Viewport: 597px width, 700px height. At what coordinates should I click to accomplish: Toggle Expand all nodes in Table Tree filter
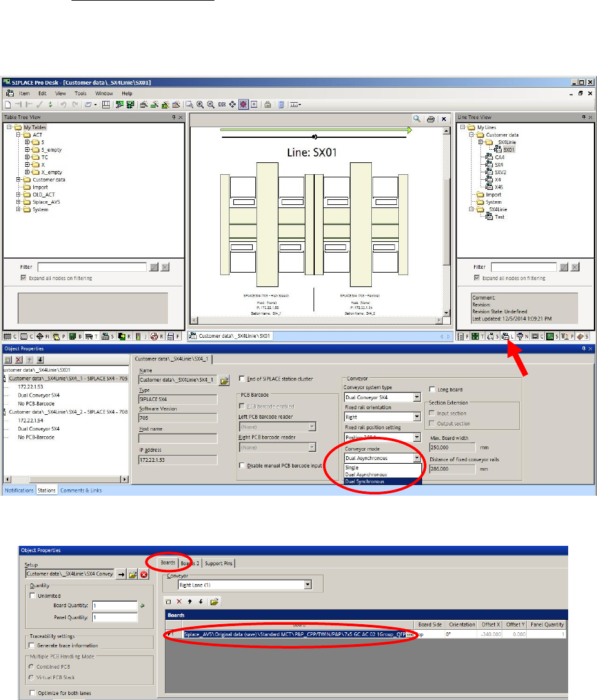(x=23, y=278)
